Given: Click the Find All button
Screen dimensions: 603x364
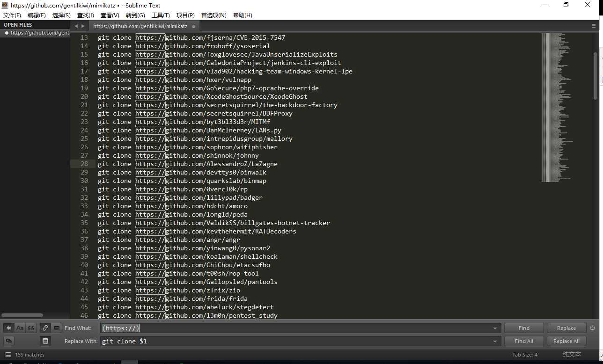Looking at the screenshot, I should [524, 341].
